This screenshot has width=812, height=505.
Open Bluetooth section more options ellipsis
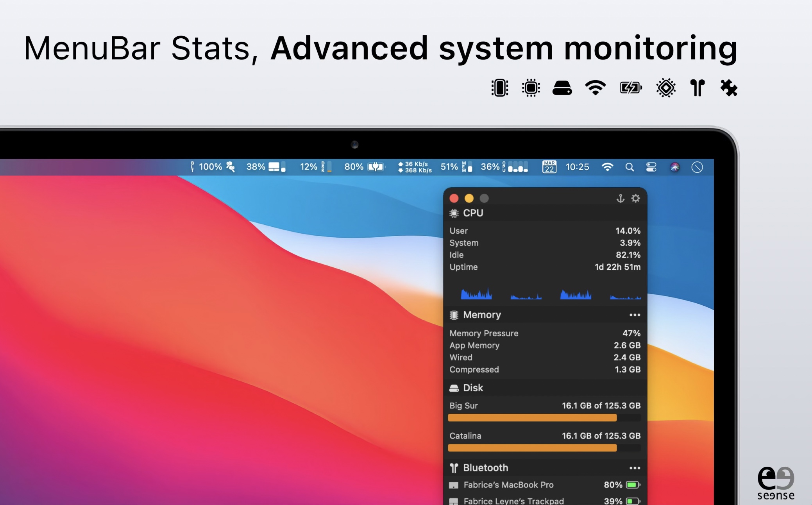click(x=635, y=468)
